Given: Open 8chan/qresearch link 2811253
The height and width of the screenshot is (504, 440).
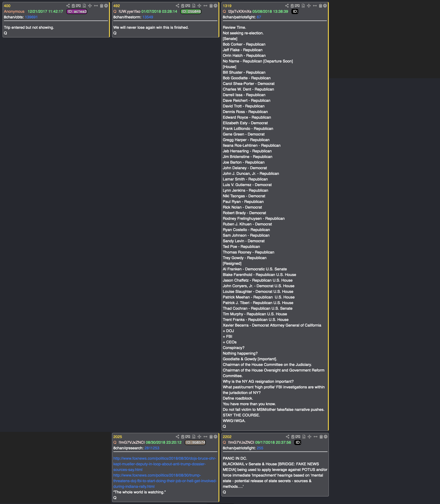Looking at the screenshot, I should pyautogui.click(x=152, y=448).
